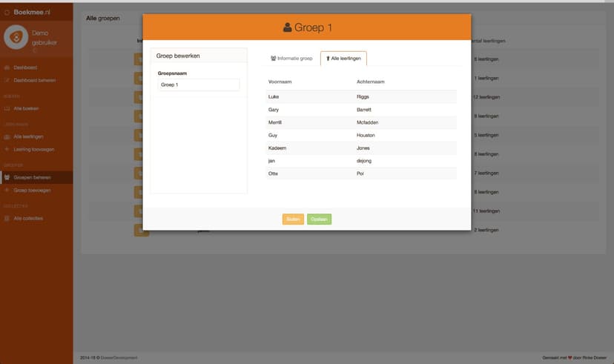
Task: Click the Alle boeken book icon
Action: [7, 108]
